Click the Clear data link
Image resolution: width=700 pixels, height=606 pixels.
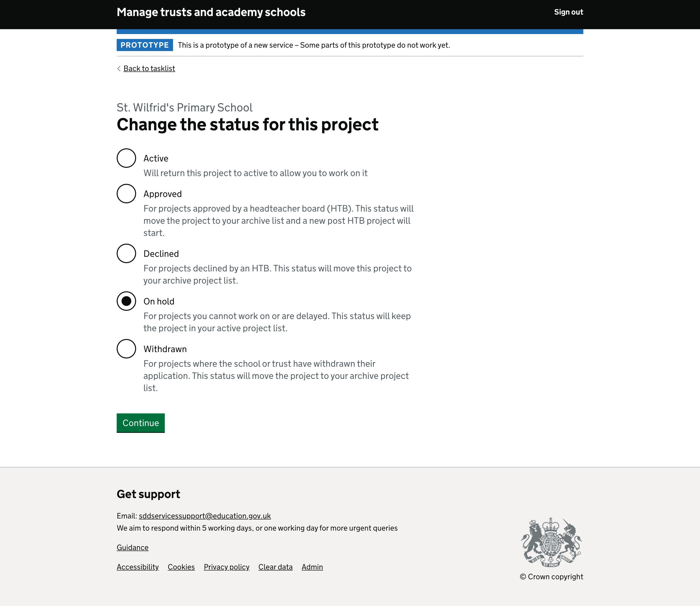coord(276,567)
